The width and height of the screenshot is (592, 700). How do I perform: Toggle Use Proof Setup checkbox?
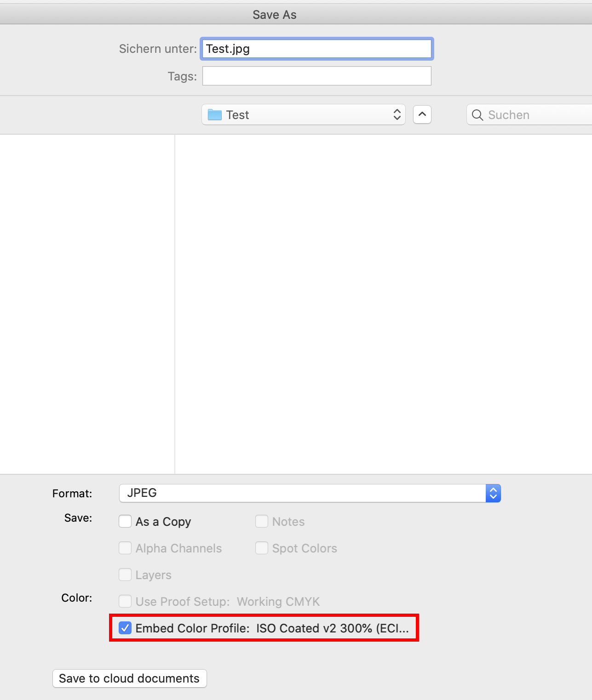coord(125,602)
